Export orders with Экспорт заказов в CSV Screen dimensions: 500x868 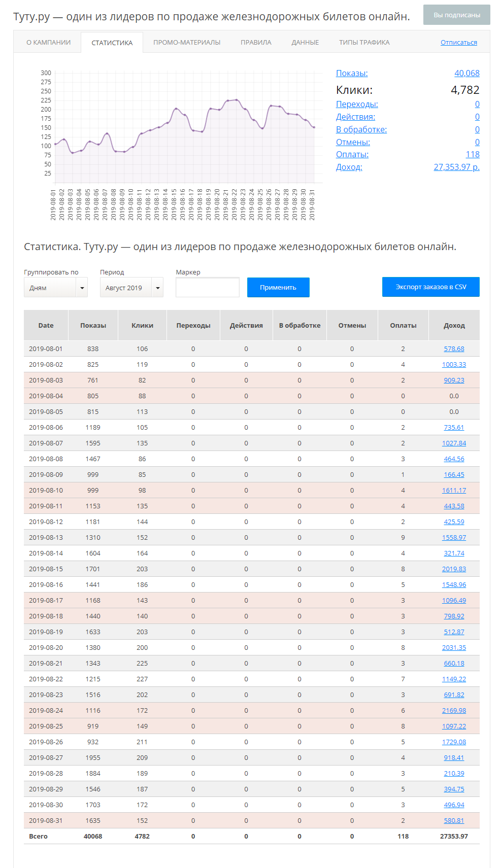click(430, 287)
